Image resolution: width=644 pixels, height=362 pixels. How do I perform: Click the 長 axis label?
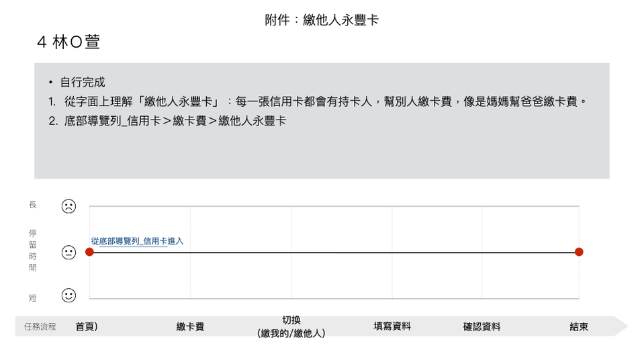(32, 204)
